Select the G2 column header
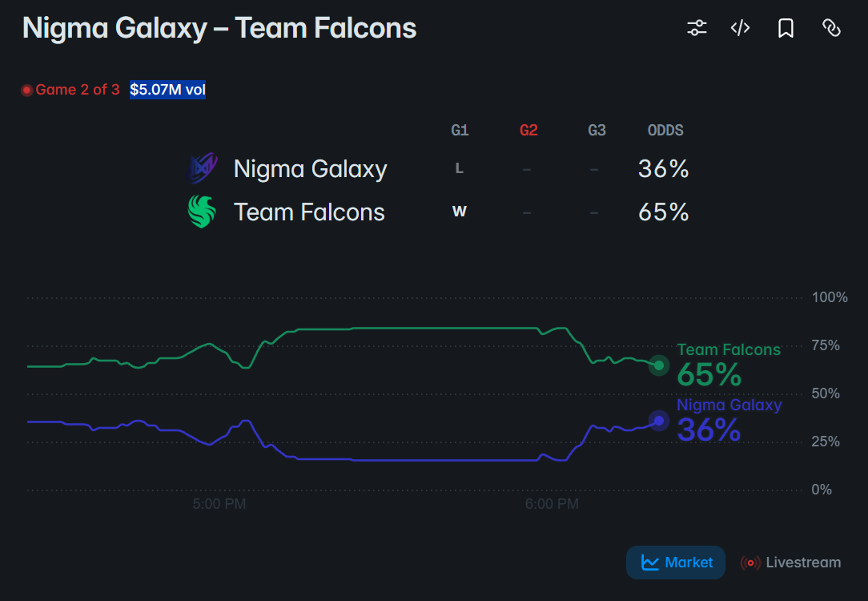Viewport: 868px width, 601px height. [528, 130]
